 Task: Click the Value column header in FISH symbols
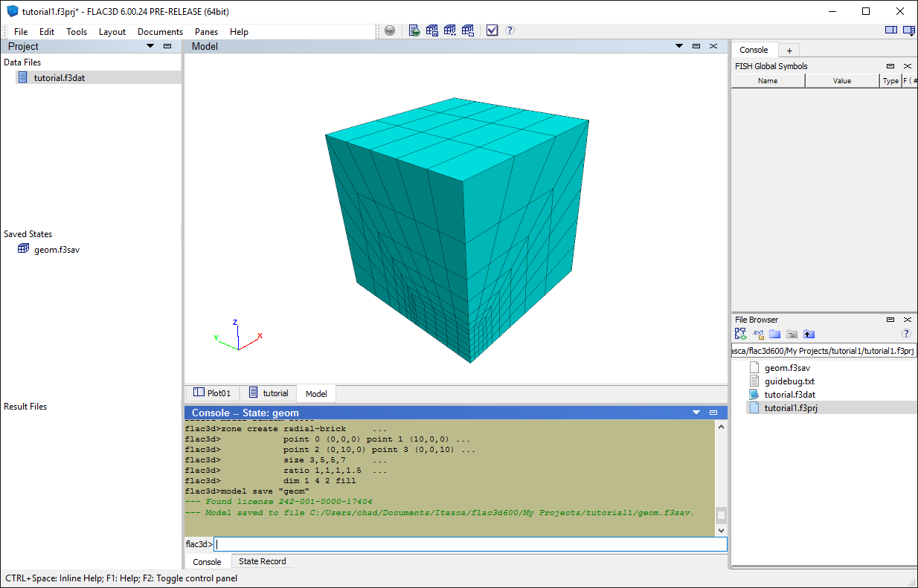point(842,81)
